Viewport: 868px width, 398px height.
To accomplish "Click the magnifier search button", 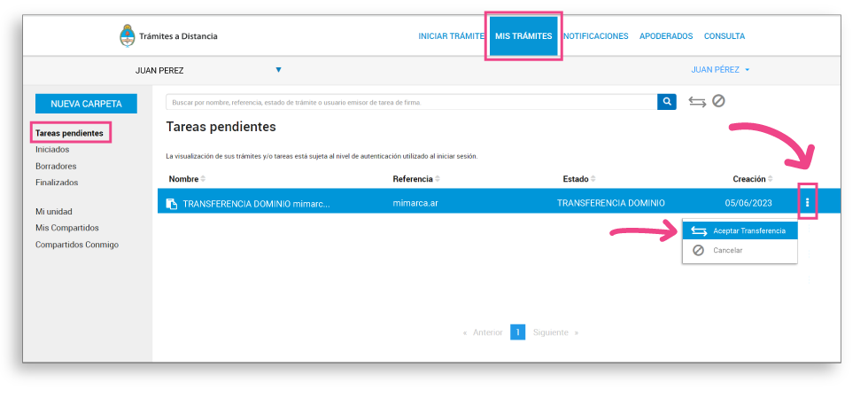I will tap(666, 102).
